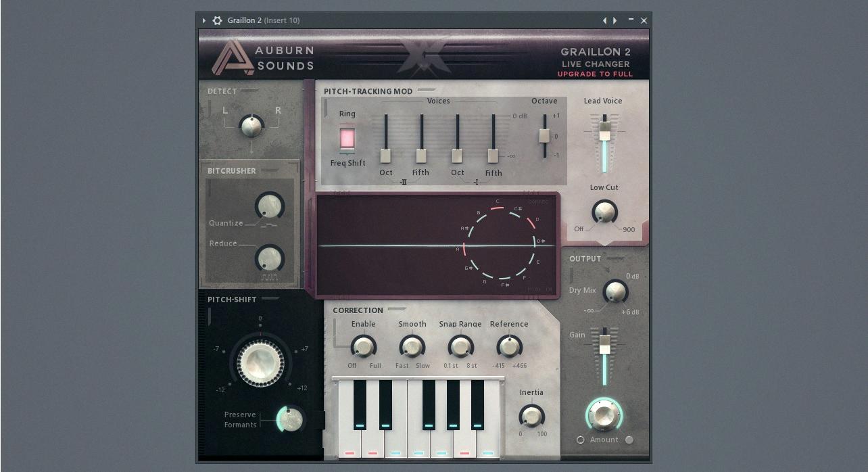The width and height of the screenshot is (868, 472).
Task: Click the Low Cut knob
Action: (x=604, y=212)
